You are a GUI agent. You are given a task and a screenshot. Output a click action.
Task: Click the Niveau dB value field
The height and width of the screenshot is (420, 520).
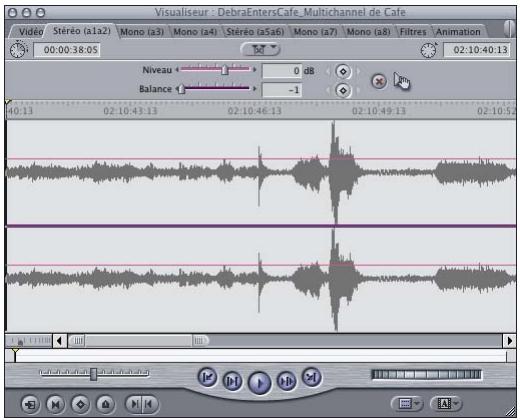tap(282, 71)
